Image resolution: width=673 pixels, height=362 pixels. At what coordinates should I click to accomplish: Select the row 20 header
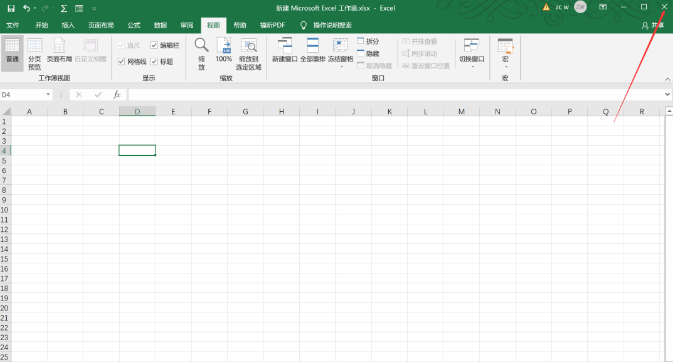click(5, 308)
